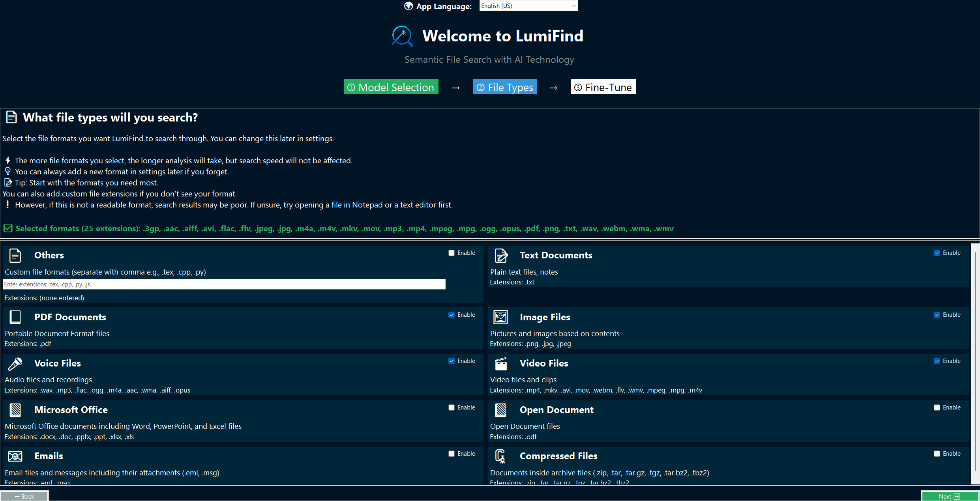Select the File Types step

505,87
